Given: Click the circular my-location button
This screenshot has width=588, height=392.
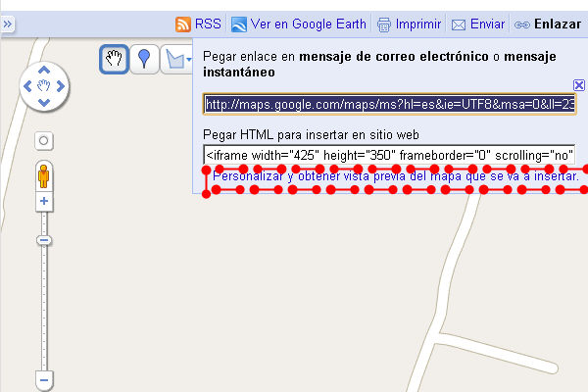Looking at the screenshot, I should [44, 141].
